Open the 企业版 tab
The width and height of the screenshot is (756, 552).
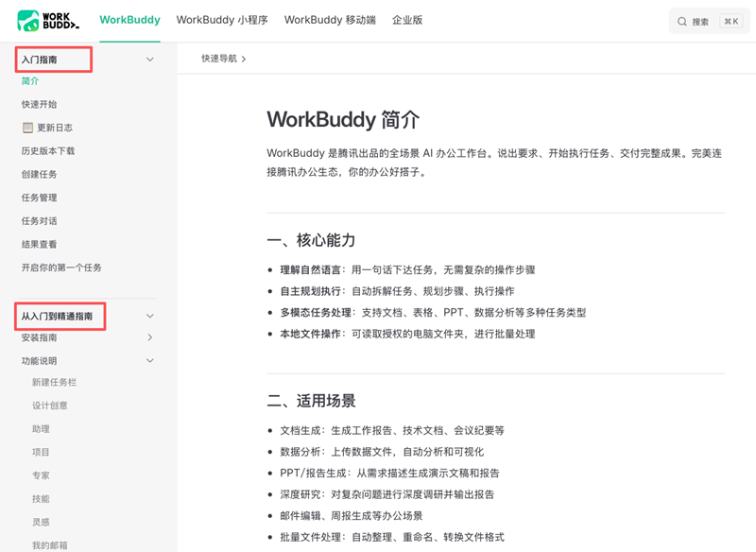[x=407, y=20]
